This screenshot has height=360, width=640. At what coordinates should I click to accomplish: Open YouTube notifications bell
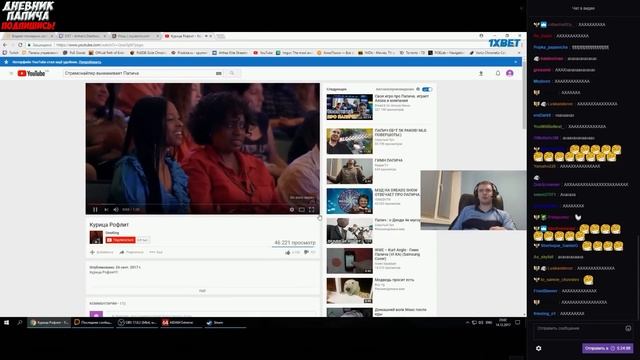[x=498, y=73]
